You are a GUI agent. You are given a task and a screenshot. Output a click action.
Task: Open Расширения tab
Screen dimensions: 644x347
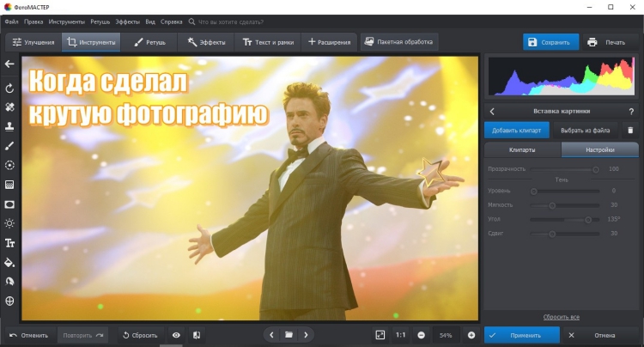(x=329, y=42)
